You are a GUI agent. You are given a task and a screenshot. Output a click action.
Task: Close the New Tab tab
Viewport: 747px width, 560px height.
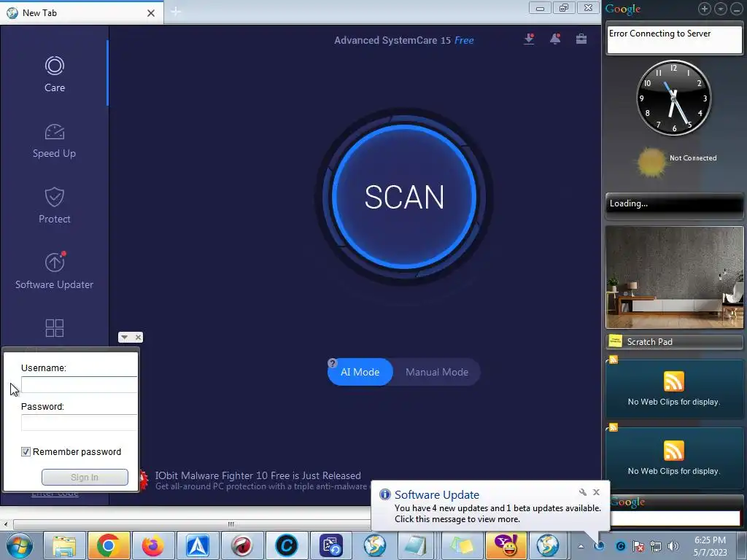[x=151, y=13]
